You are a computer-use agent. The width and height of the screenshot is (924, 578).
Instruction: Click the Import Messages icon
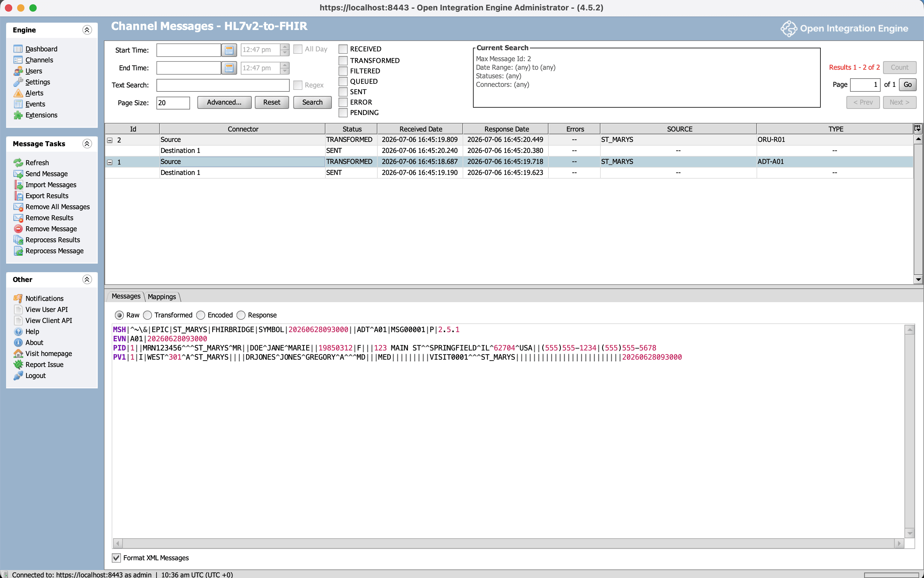point(18,185)
